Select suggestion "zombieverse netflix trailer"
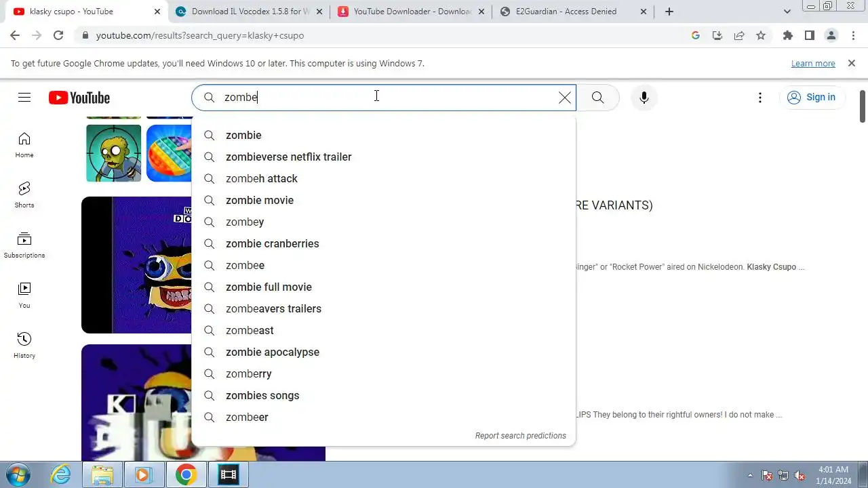 384,157
